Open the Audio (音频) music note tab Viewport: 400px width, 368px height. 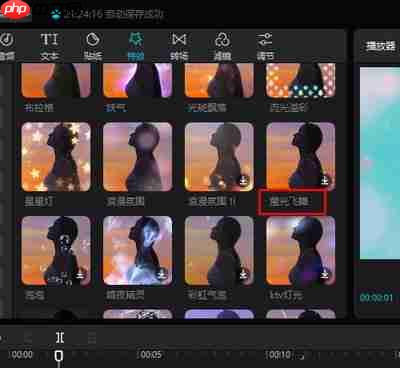click(x=7, y=46)
